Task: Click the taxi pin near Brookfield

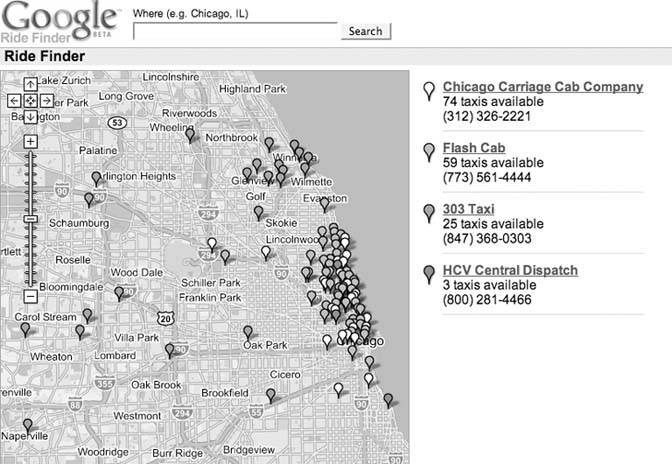Action: pyautogui.click(x=270, y=396)
